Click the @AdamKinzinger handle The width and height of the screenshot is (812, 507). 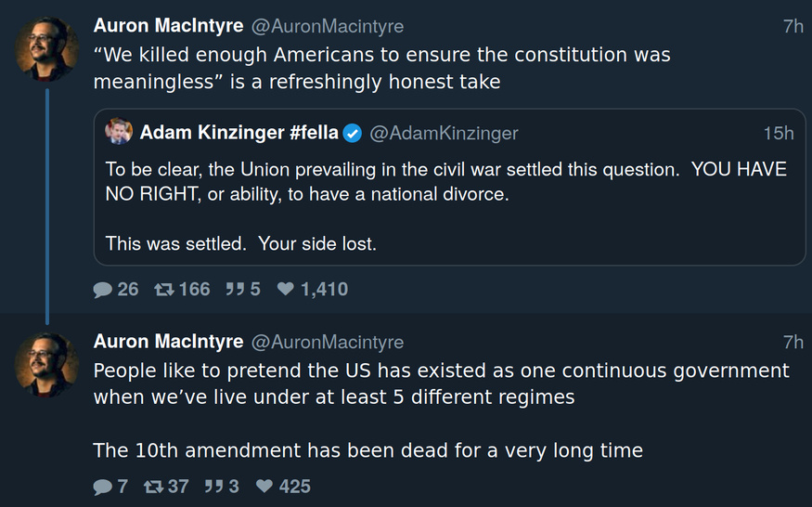[444, 134]
